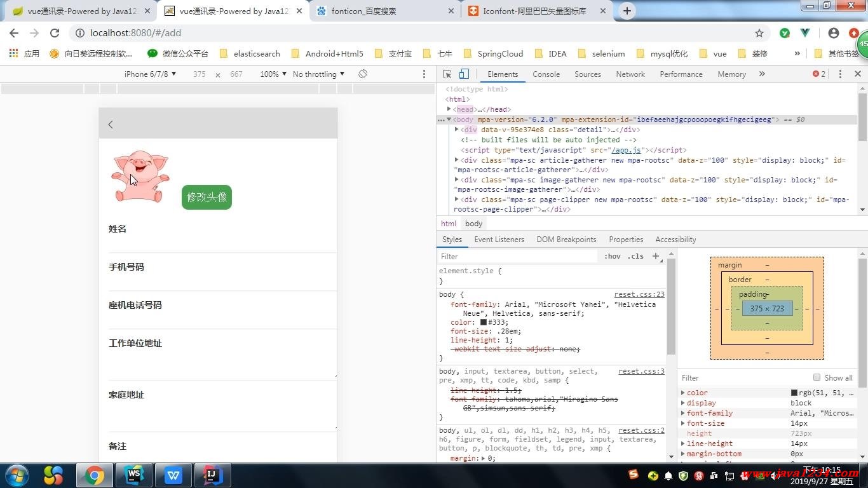Expand the computed color property
Image resolution: width=868 pixels, height=488 pixels.
[x=683, y=393]
